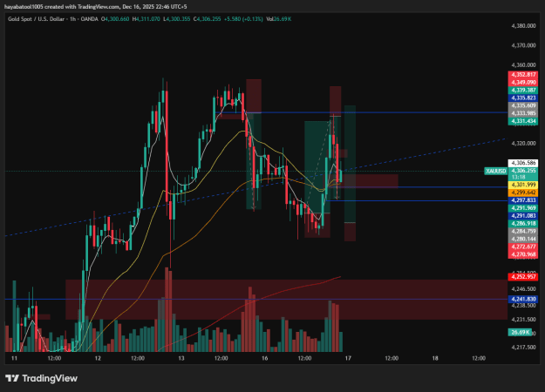Click the low value L4,300.355

click(x=176, y=19)
